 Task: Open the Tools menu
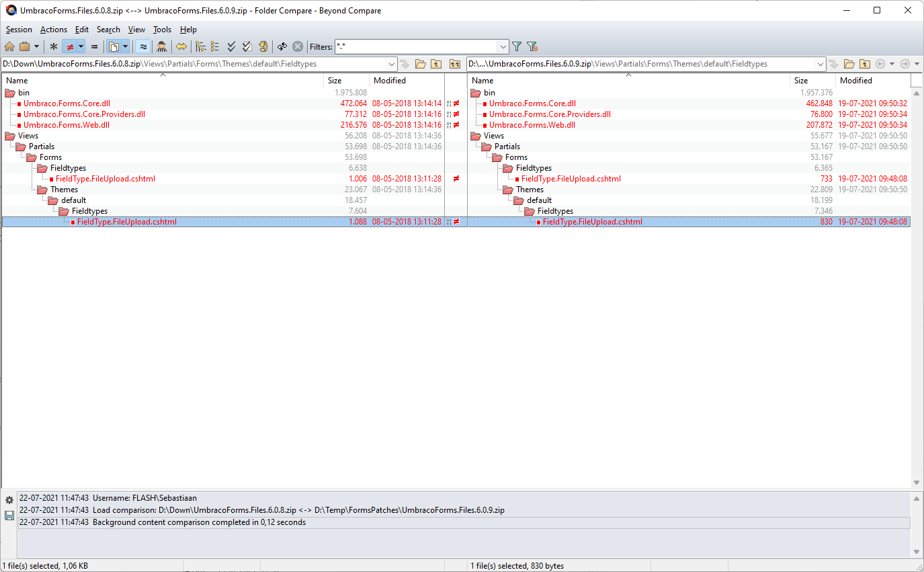162,30
